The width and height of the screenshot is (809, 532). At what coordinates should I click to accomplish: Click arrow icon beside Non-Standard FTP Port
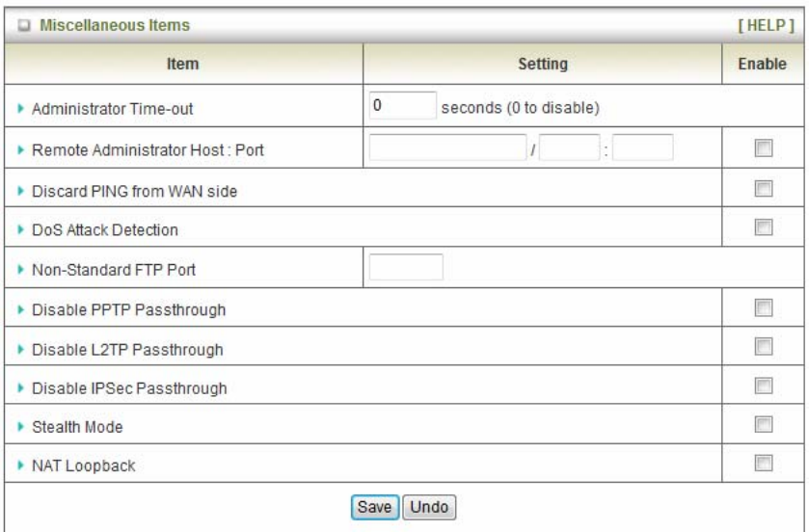pyautogui.click(x=21, y=270)
